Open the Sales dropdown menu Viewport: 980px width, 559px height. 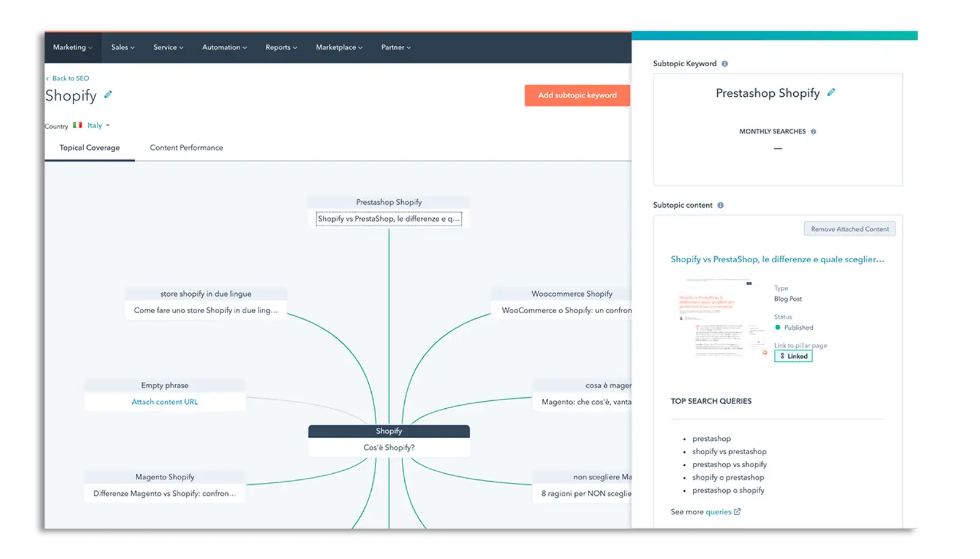123,47
